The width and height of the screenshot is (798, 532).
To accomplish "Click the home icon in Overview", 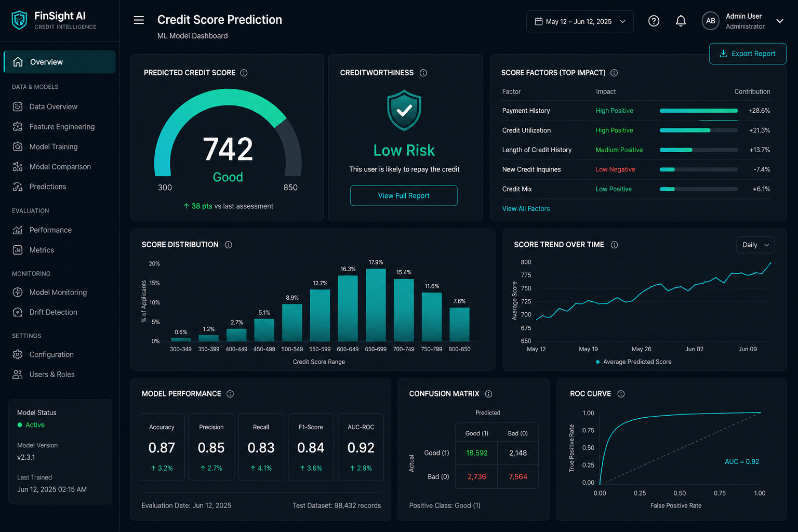I will [18, 62].
